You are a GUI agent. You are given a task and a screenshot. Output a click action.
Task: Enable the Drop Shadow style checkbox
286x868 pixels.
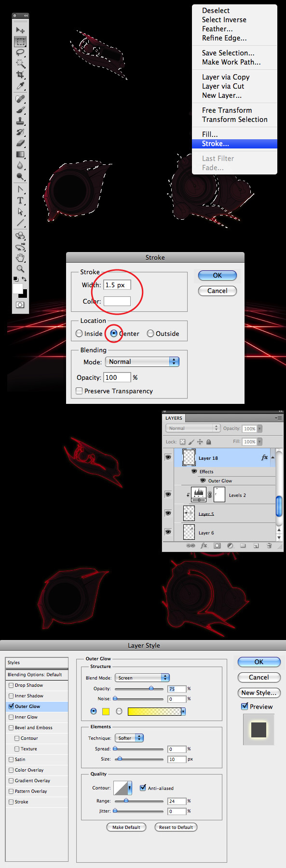click(11, 685)
